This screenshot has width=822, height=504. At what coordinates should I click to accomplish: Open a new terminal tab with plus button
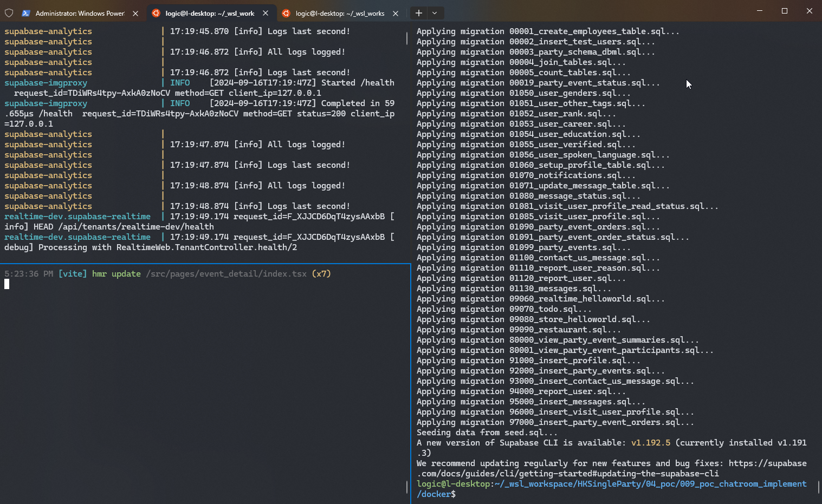coord(419,13)
